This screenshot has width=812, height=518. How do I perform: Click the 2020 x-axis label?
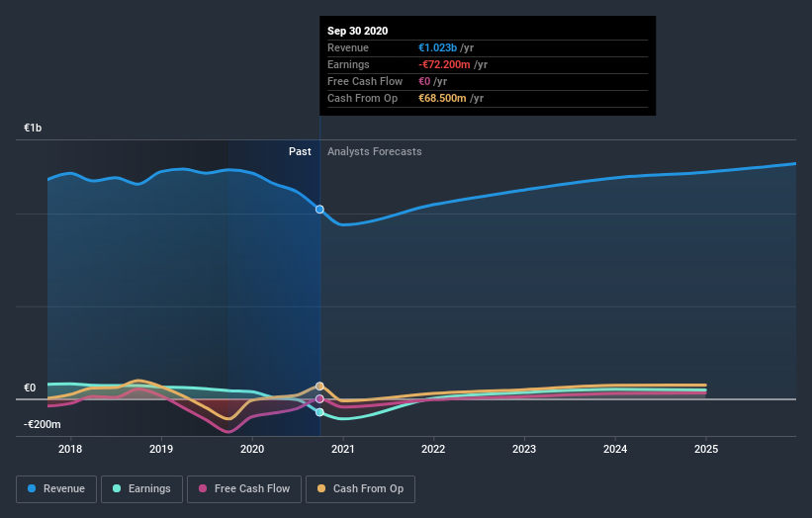click(252, 449)
